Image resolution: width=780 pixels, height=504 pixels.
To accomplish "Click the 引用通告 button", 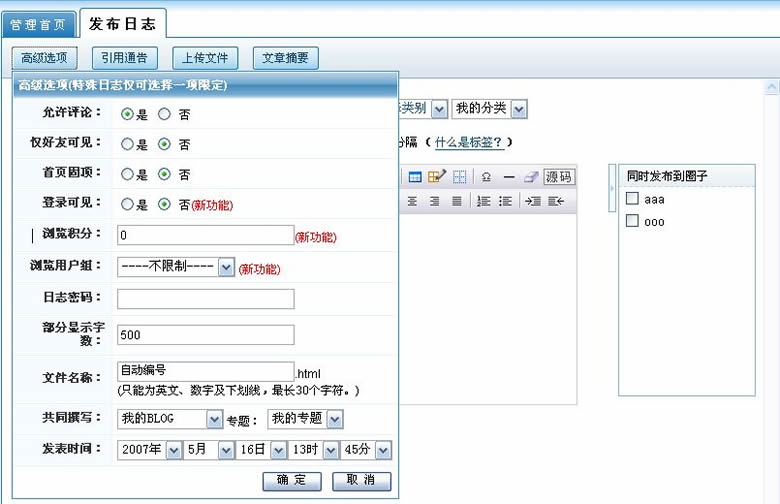I will (x=124, y=58).
